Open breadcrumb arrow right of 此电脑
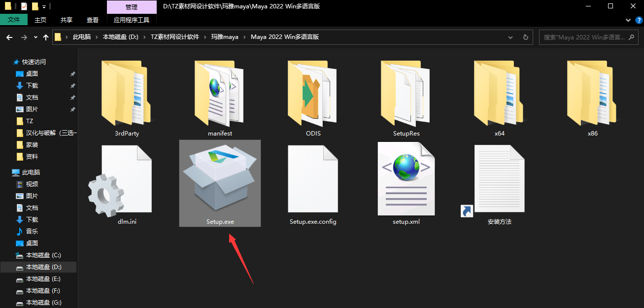Image resolution: width=644 pixels, height=308 pixels. pyautogui.click(x=97, y=37)
